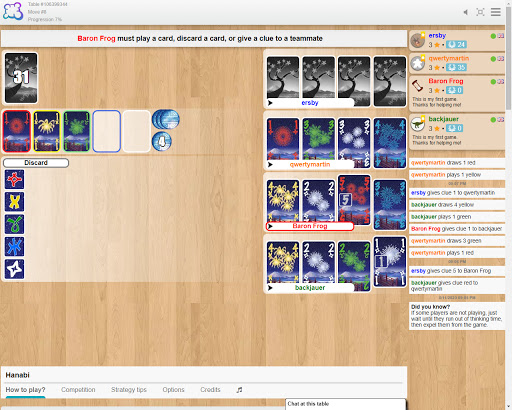This screenshot has width=512, height=410.
Task: Click Baron Frog's score badge showing 0
Action: [x=455, y=90]
